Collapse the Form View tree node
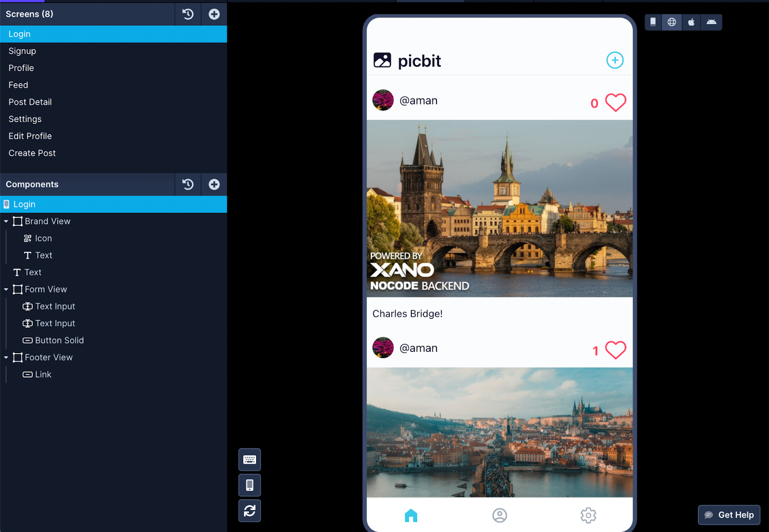The width and height of the screenshot is (769, 532). pyautogui.click(x=6, y=289)
